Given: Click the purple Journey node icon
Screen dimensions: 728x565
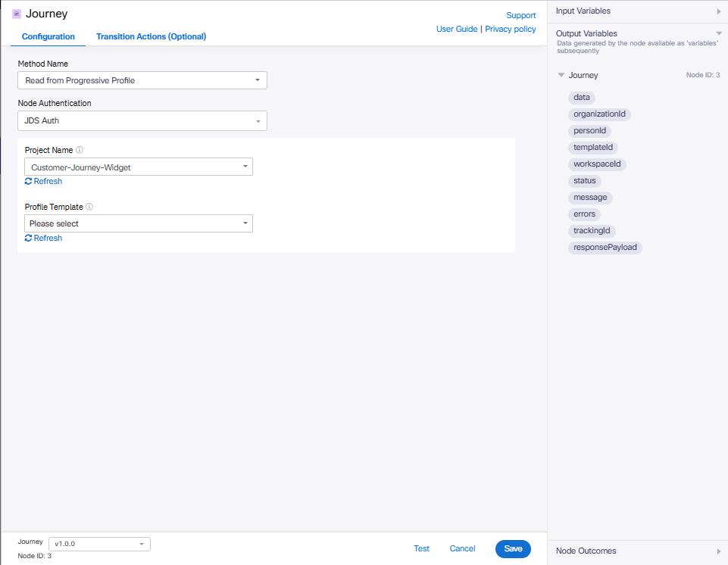Looking at the screenshot, I should pos(17,14).
